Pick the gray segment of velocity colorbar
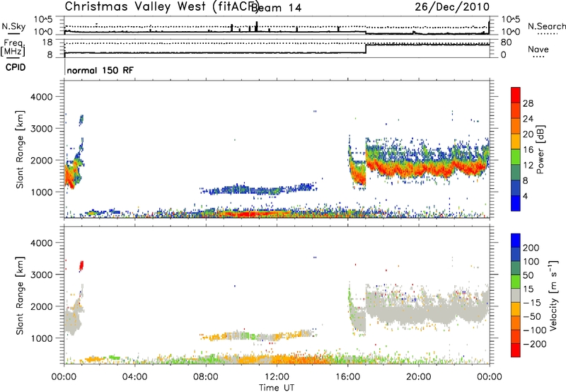This screenshot has height=392, width=566. (x=516, y=296)
